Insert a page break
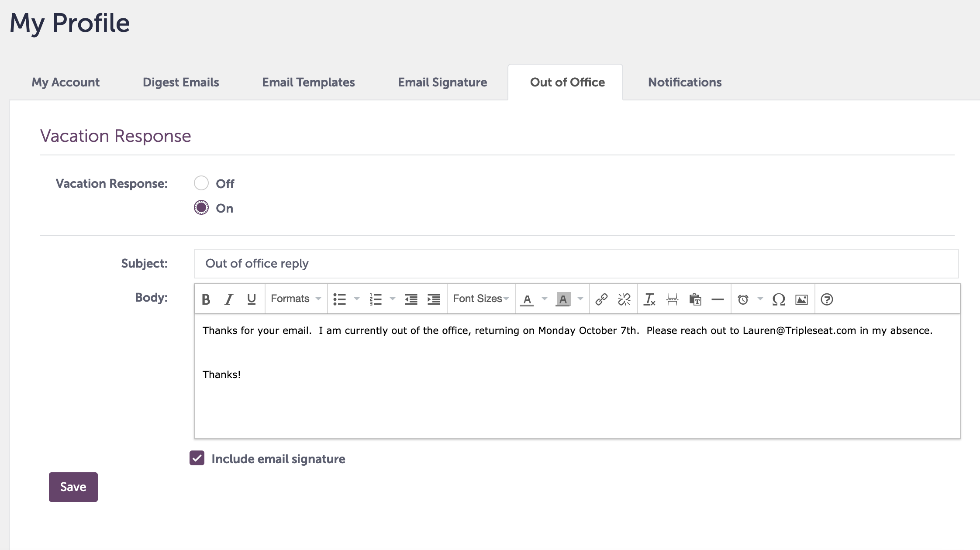 pos(672,299)
